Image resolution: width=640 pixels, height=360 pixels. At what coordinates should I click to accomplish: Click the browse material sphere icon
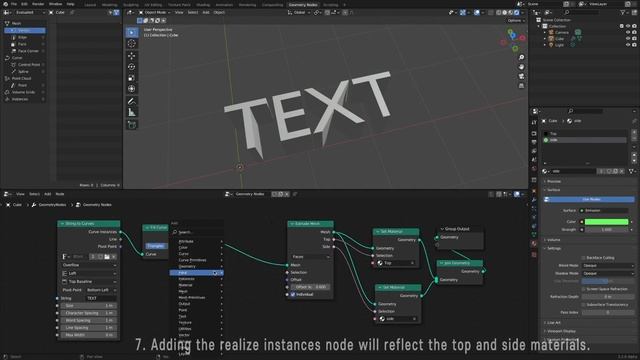coord(546,171)
